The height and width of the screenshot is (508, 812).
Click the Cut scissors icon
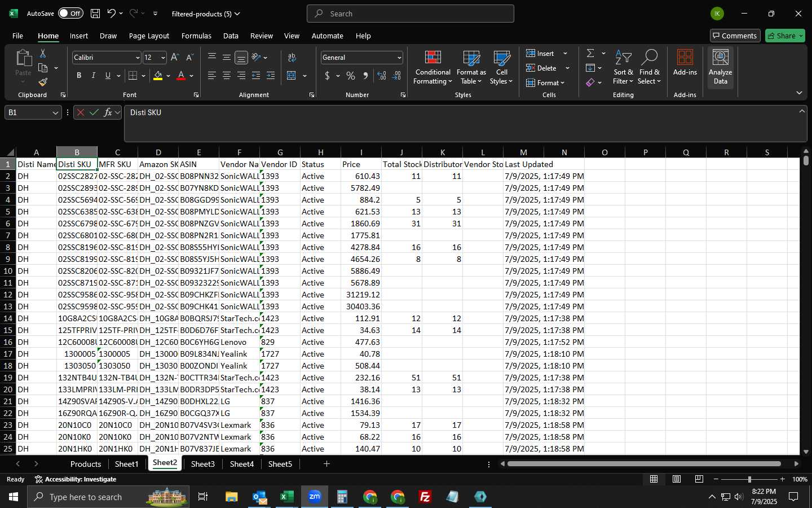point(43,53)
